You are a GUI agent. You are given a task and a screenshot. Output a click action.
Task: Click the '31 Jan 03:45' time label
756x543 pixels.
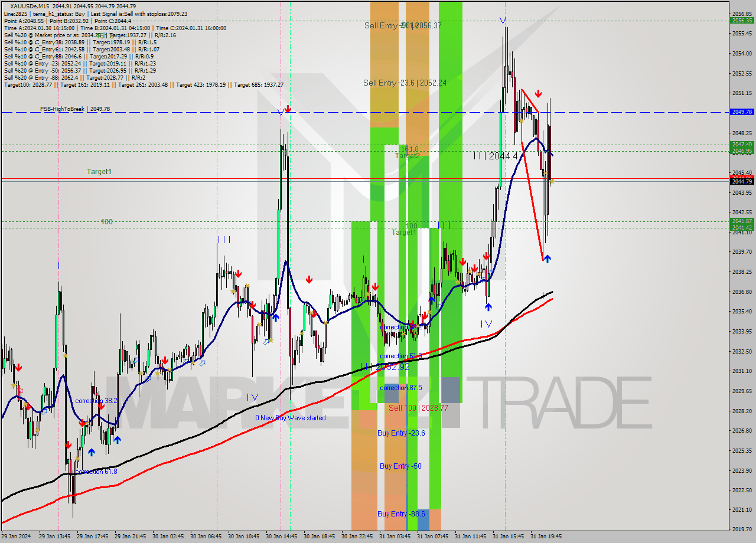(x=395, y=537)
